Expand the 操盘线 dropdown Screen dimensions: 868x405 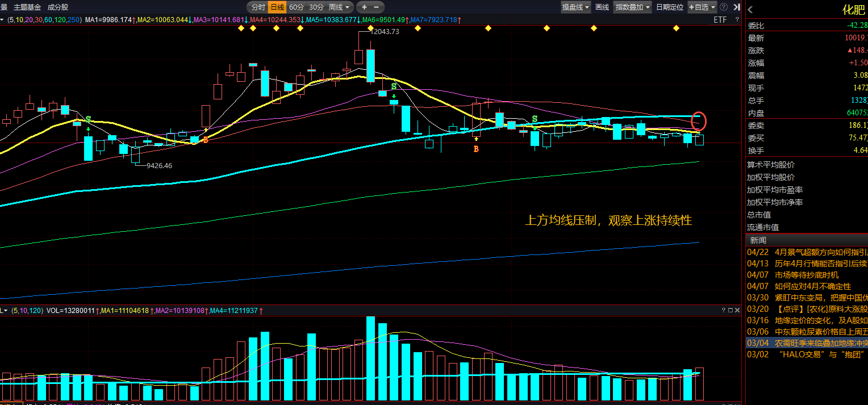pos(575,7)
